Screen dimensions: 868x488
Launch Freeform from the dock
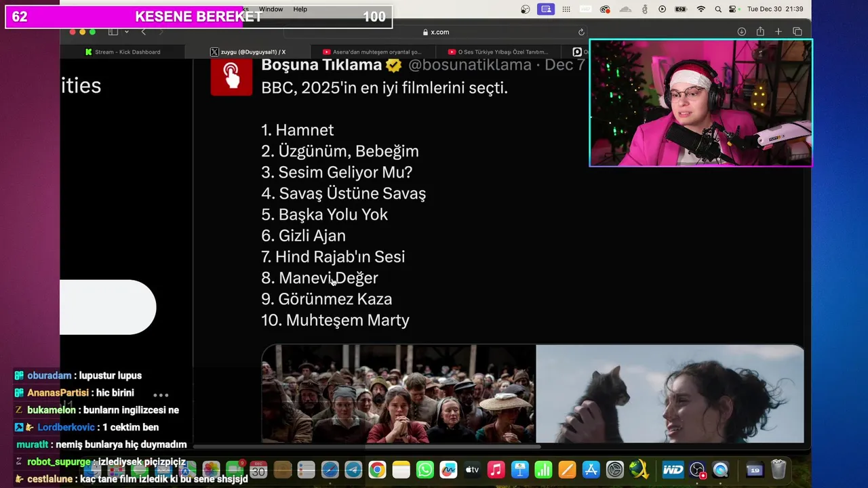(x=448, y=470)
